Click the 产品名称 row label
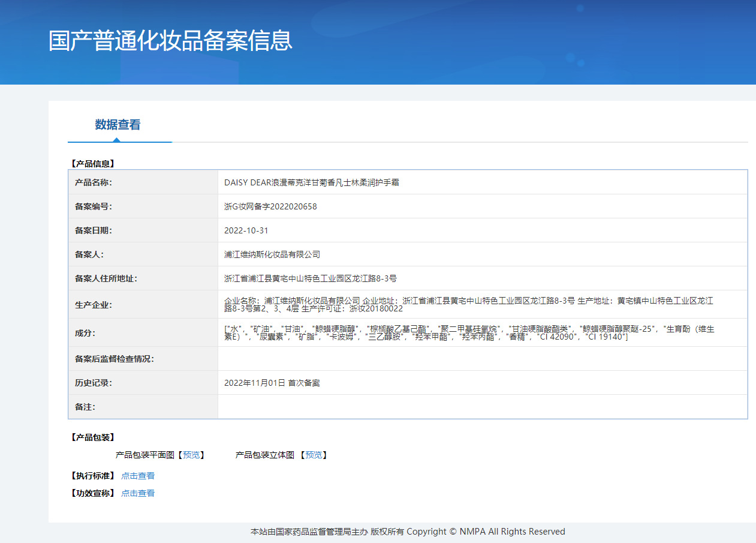 coord(93,182)
